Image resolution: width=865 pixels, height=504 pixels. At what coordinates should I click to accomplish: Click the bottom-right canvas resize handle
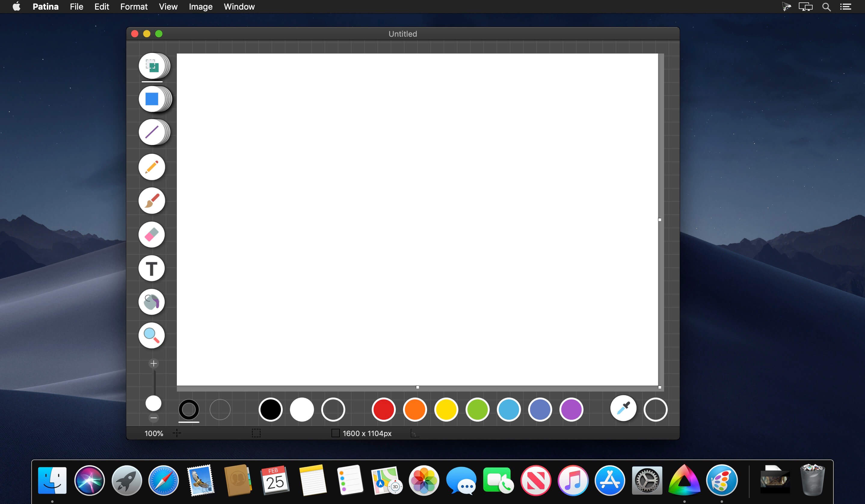coord(659,387)
